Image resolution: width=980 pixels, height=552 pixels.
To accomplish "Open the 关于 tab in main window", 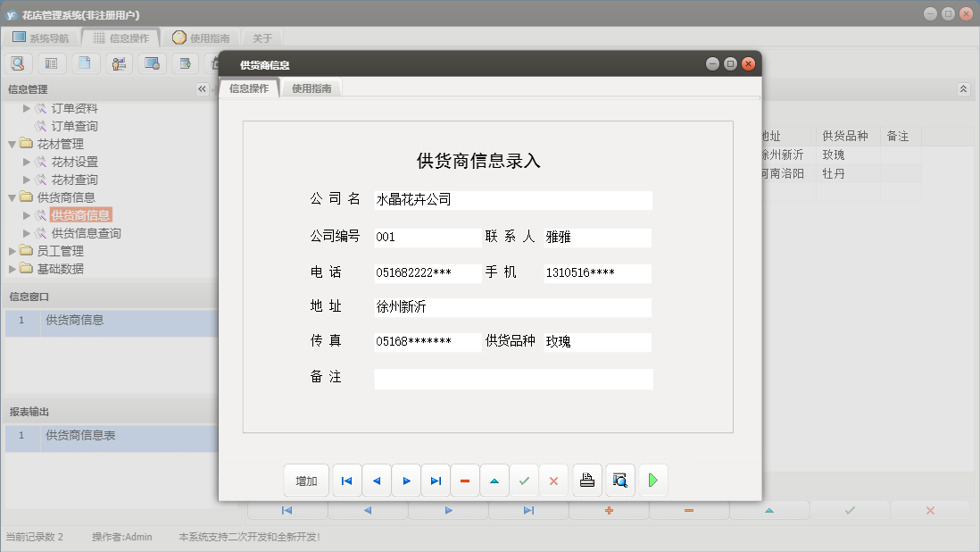I will [262, 38].
